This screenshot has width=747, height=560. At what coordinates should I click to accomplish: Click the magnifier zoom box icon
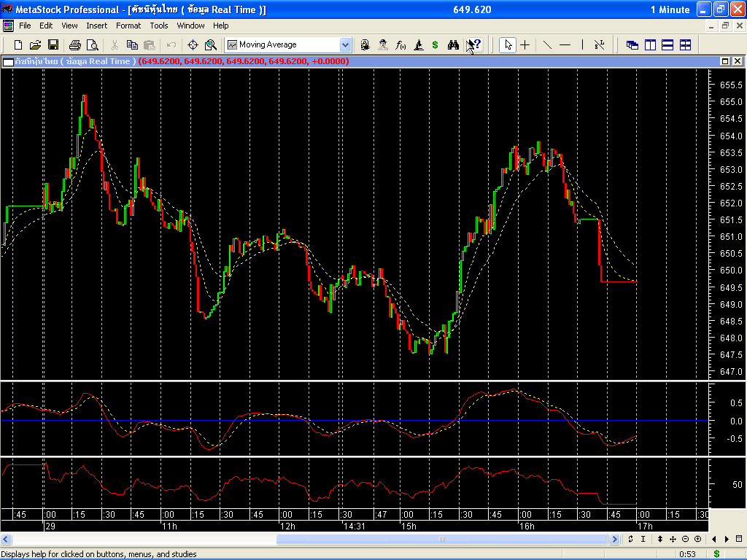click(211, 44)
